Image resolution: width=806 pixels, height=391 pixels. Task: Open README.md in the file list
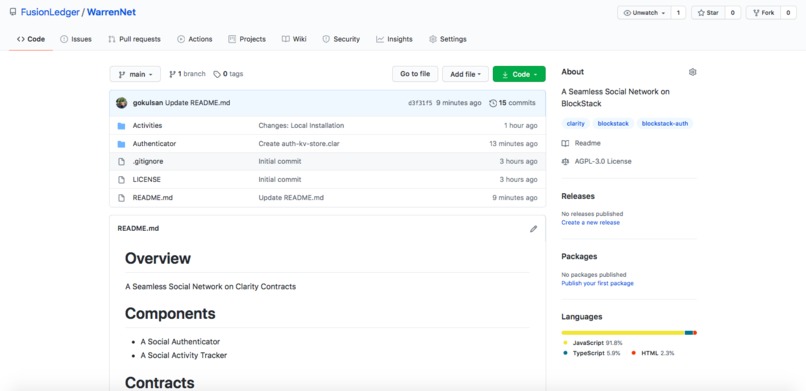click(153, 197)
